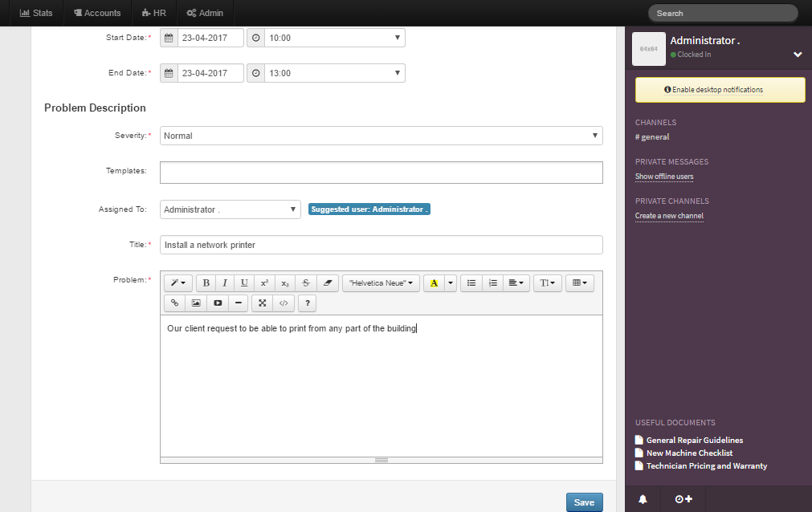Open the Assigned To dropdown

[x=230, y=209]
